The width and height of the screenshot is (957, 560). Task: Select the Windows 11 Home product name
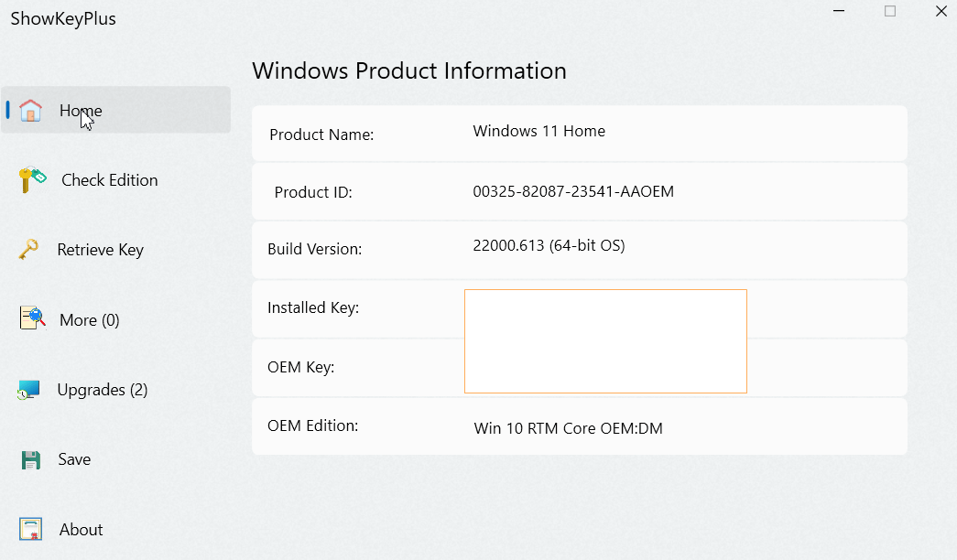(538, 131)
